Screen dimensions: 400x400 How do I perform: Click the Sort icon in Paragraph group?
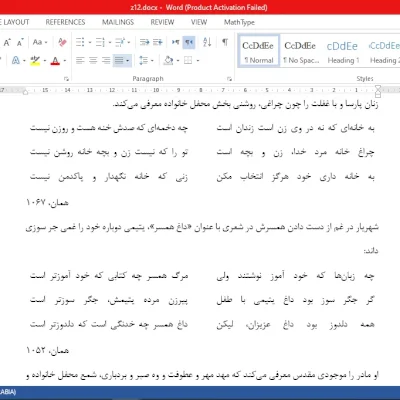(x=207, y=42)
